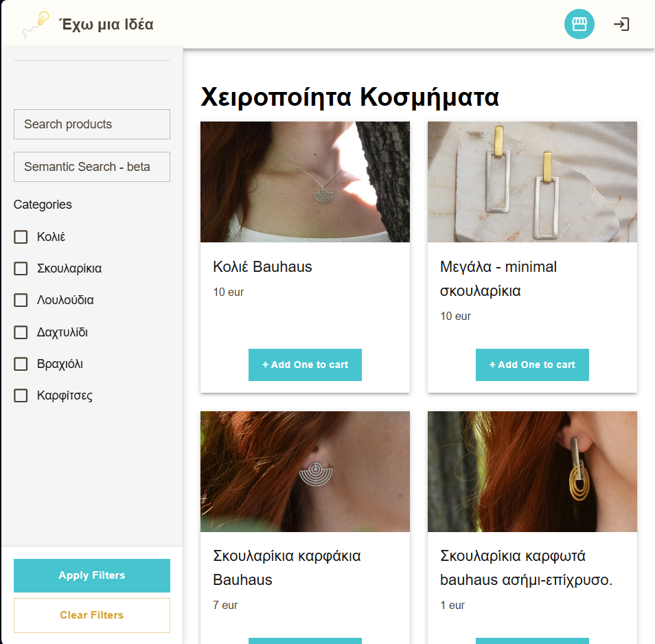Image resolution: width=655 pixels, height=644 pixels.
Task: View the Σκουλαρίκια καρφωτά bauhaus image
Action: click(x=532, y=472)
